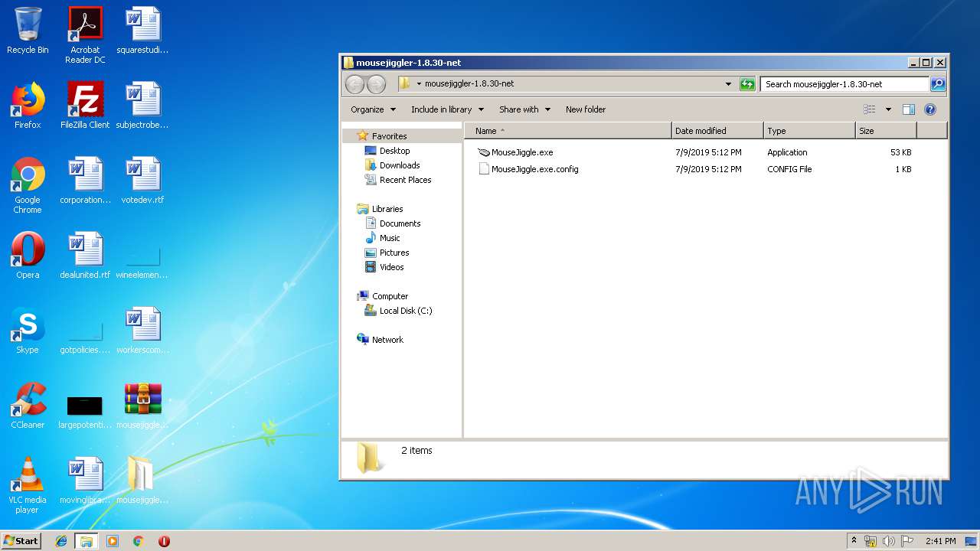
Task: Select the mousejiggler folder on desktop
Action: [143, 481]
